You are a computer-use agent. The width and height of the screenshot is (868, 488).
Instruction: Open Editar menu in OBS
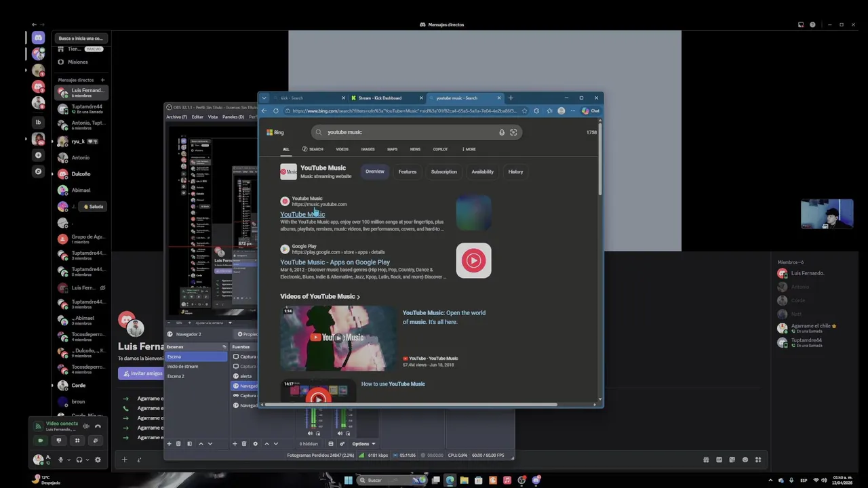197,117
